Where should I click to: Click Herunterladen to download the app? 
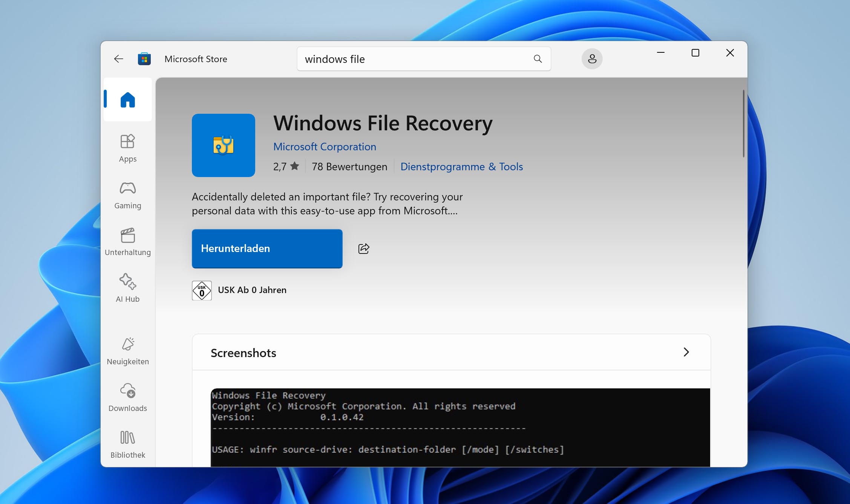click(267, 249)
